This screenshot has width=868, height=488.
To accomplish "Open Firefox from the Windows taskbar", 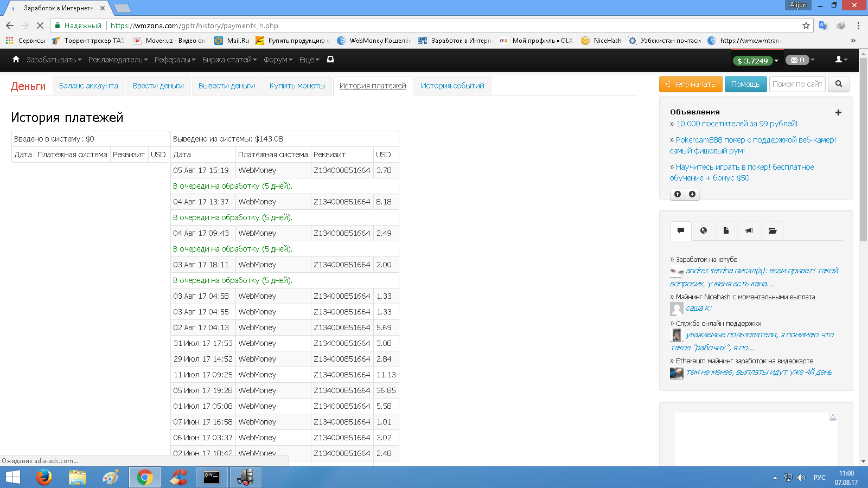I will click(x=44, y=477).
